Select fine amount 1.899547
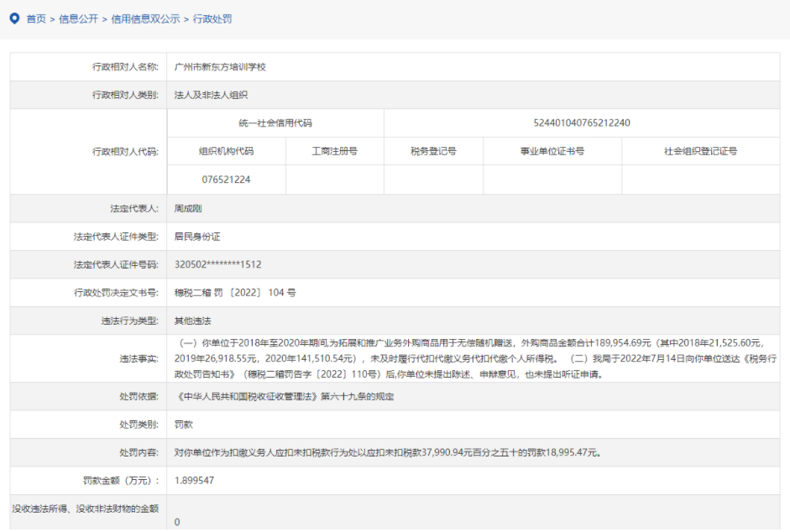Screen dimensions: 790x532 195,481
